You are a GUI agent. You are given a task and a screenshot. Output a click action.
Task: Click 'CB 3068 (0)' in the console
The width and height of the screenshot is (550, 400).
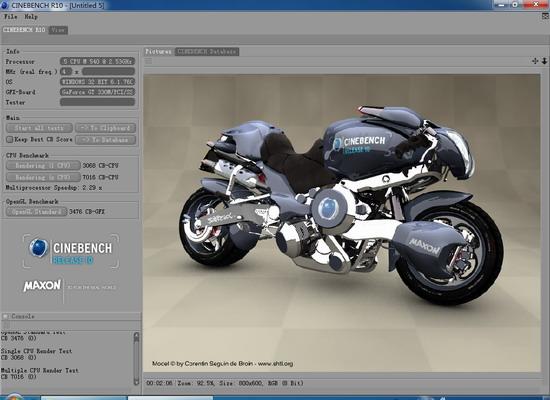click(19, 358)
